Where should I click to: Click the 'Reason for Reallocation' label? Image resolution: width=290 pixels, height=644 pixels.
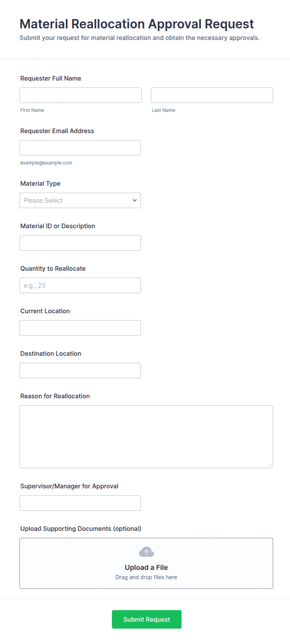point(55,396)
